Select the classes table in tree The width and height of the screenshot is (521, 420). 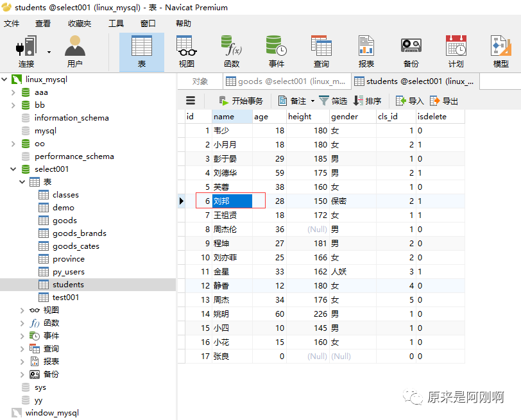pos(65,195)
